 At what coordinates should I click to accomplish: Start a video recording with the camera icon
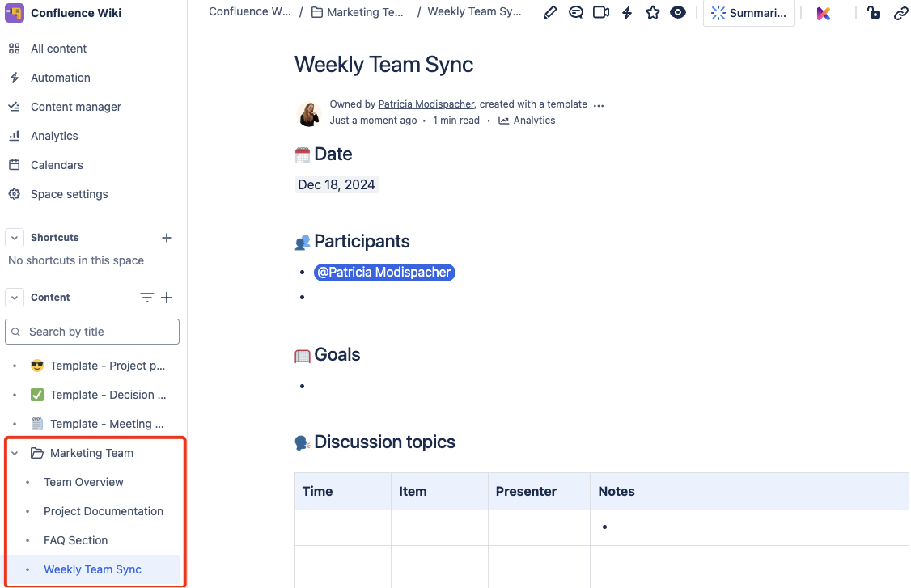coord(601,12)
